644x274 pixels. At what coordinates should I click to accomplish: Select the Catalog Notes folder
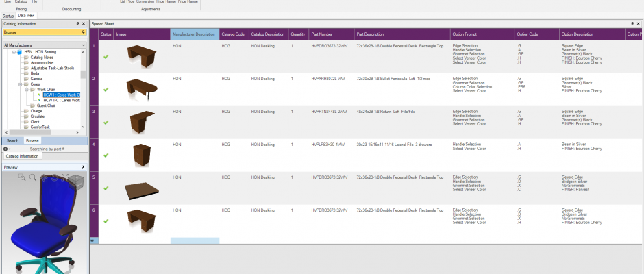[x=42, y=58]
